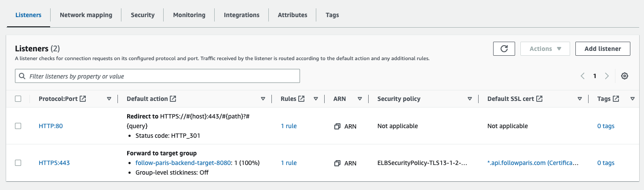This screenshot has width=644, height=190.
Task: Open Default SSL cert external info icon
Action: (x=539, y=99)
